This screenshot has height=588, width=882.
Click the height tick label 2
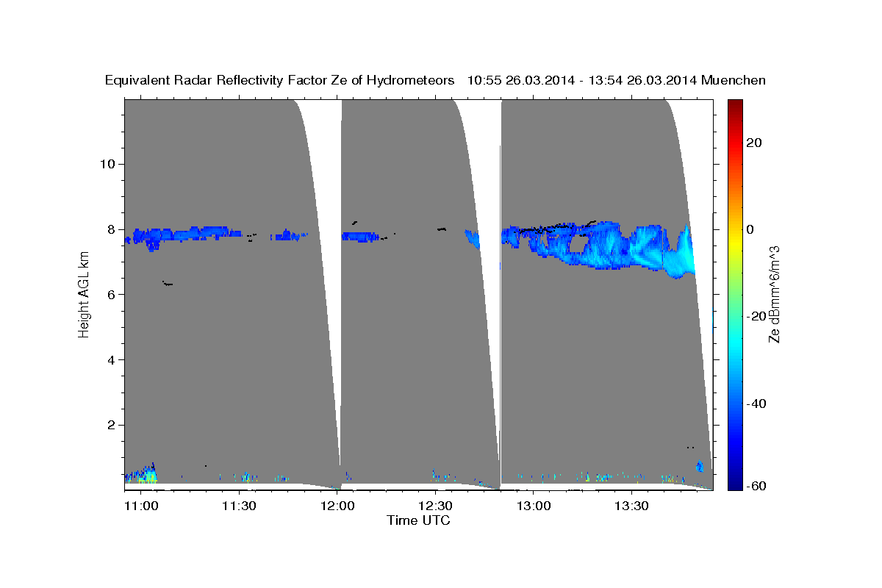110,426
